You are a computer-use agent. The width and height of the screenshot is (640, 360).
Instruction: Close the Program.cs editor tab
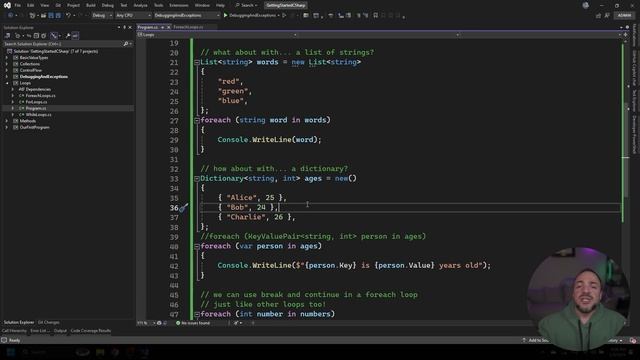point(168,27)
